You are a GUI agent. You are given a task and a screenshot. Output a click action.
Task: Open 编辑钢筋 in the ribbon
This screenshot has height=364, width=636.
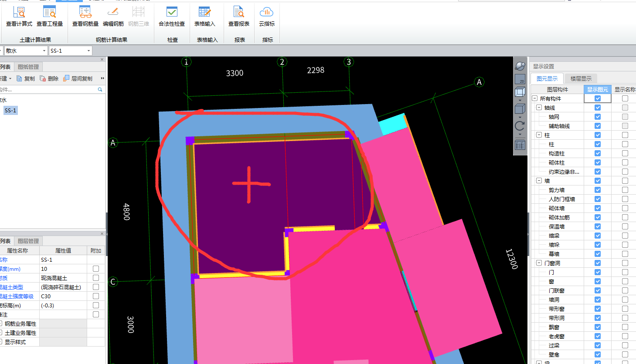[x=113, y=17]
